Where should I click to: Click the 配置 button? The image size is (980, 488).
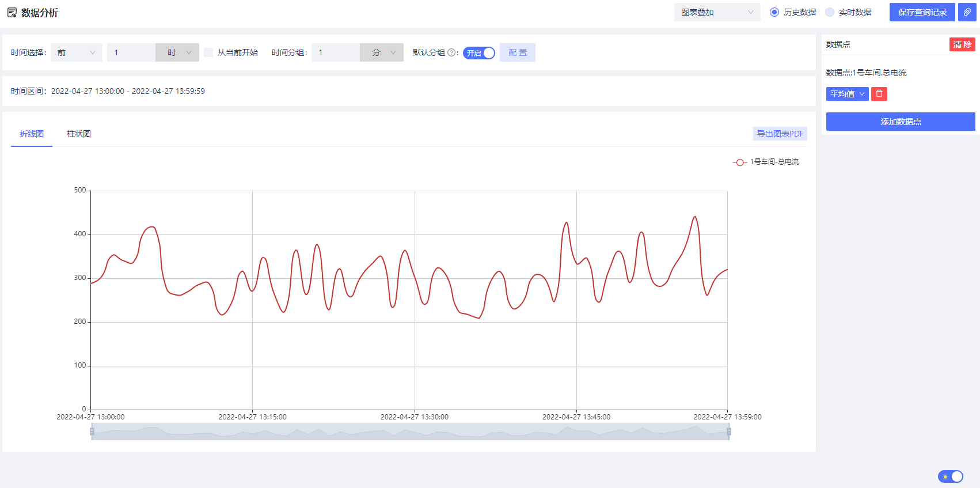[518, 52]
